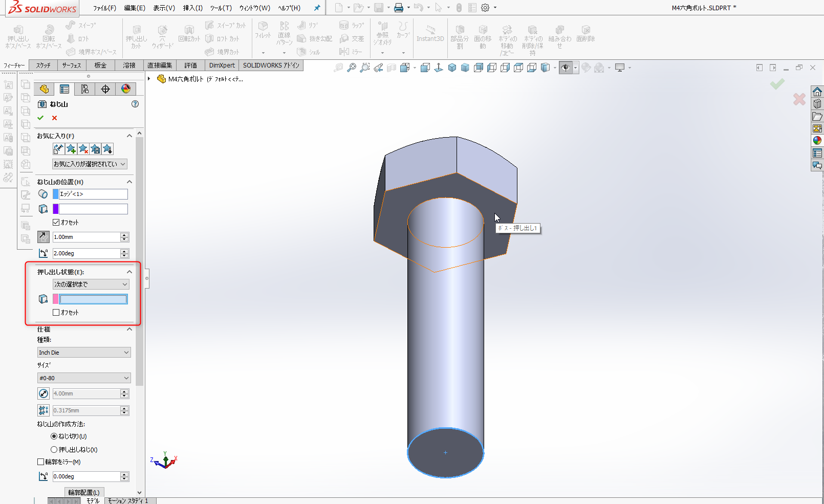Enable the 輪郭をミラー checkbox
824x504 pixels.
coord(41,462)
